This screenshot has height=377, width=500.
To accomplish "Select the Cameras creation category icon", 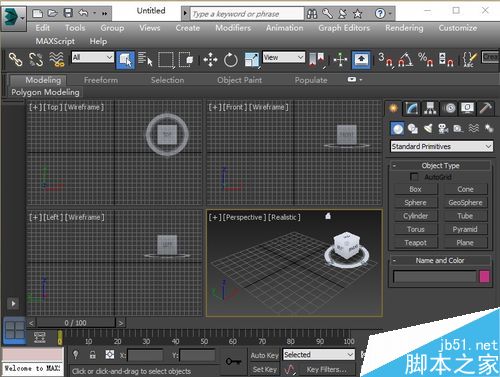I will click(443, 129).
